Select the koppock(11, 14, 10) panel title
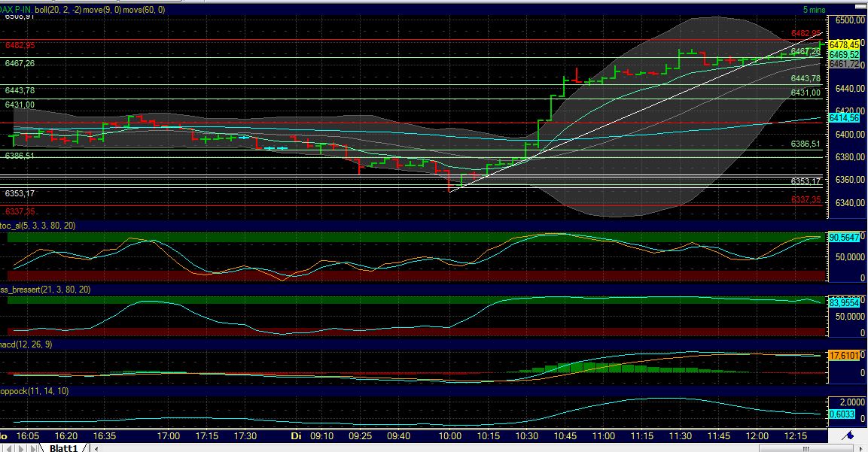Viewport: 868px width, 452px height. point(32,391)
